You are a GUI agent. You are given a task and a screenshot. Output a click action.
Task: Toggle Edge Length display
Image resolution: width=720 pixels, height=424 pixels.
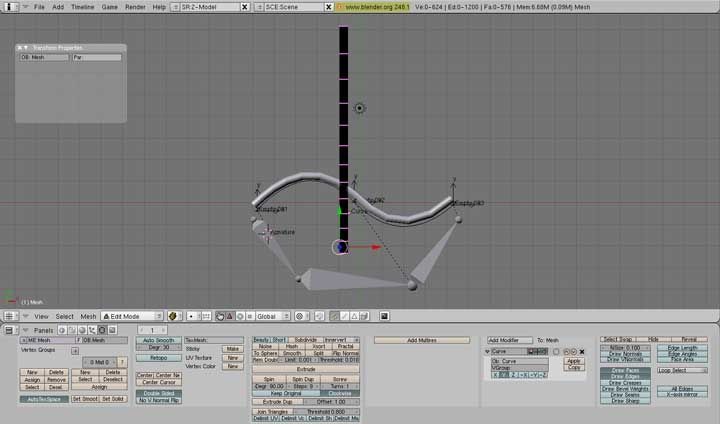[683, 348]
